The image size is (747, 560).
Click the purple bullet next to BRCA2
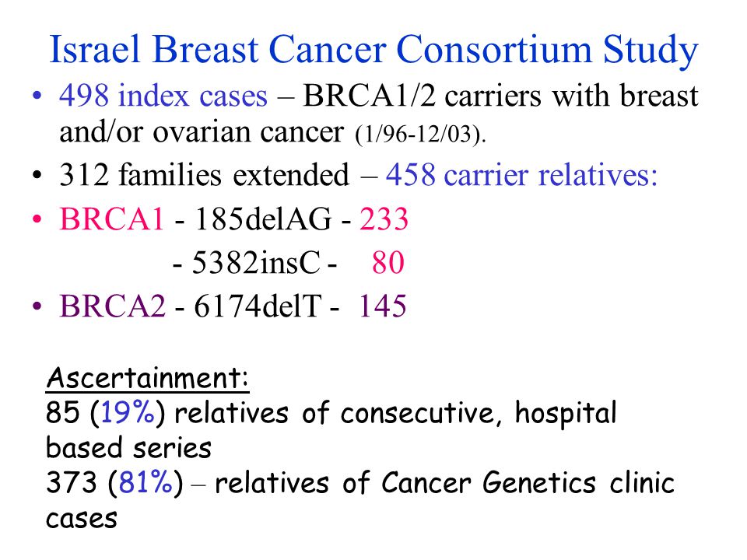[x=37, y=305]
